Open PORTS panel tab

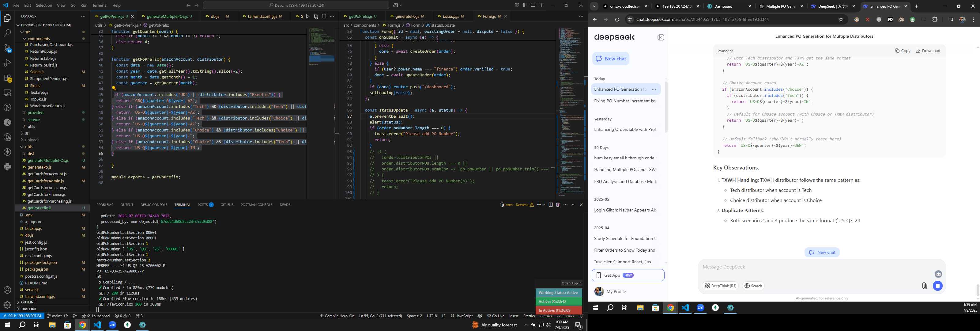tap(205, 205)
